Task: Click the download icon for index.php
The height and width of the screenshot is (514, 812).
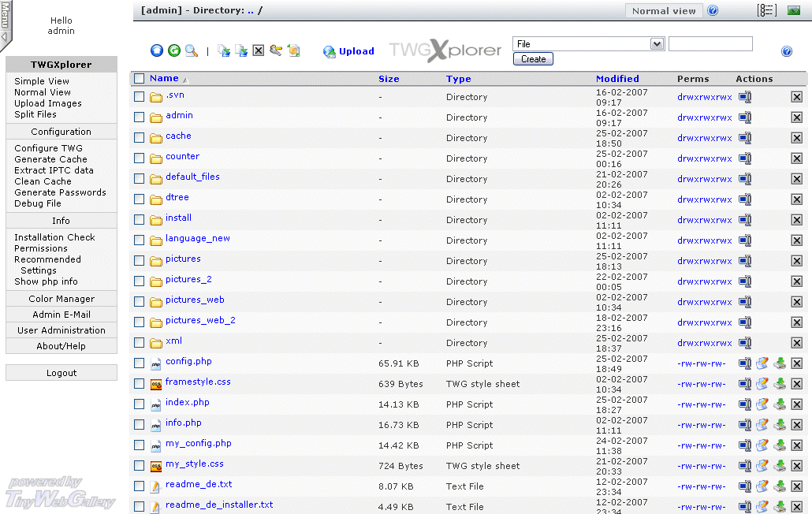Action: (x=780, y=404)
